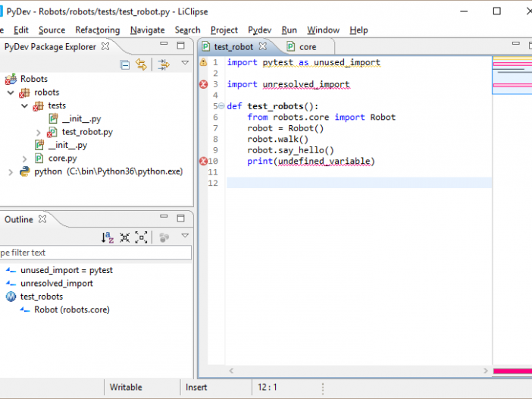
Task: Click cursor position '12 : 1' in status bar
Action: pyautogui.click(x=267, y=387)
